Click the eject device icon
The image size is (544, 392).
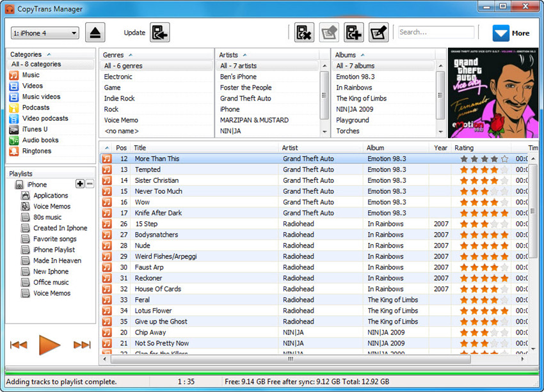click(x=95, y=33)
